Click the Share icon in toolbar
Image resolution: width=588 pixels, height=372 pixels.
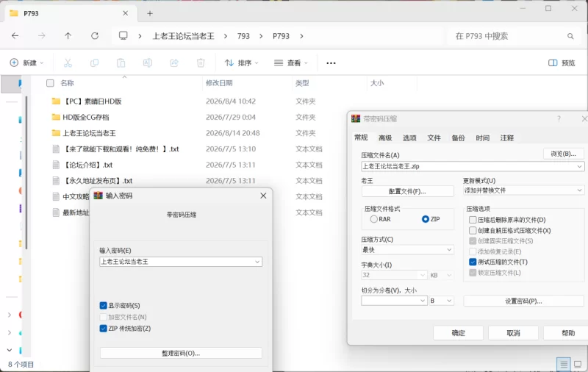point(174,63)
